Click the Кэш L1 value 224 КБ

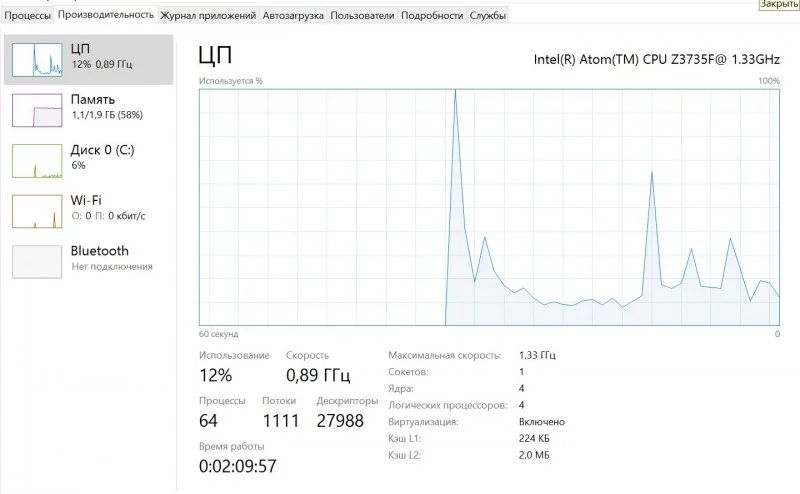[534, 438]
